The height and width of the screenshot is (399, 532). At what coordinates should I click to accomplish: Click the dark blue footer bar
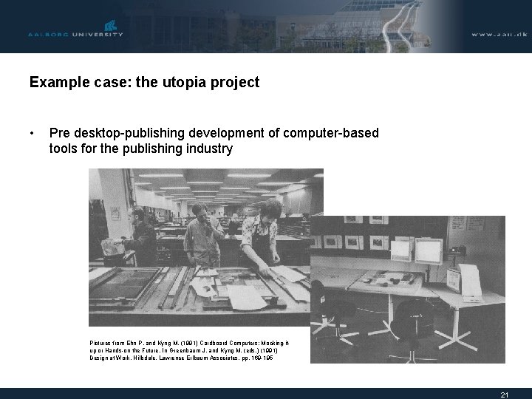tap(266, 394)
